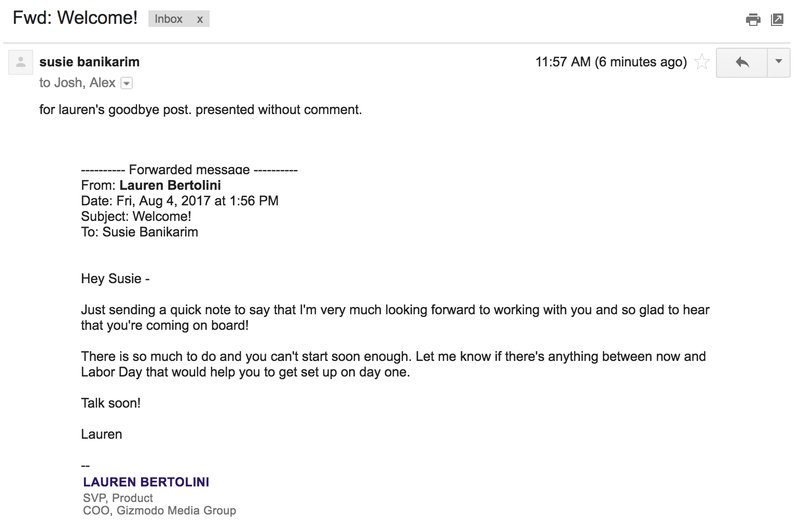Click 'To: Susie Banikarim' forwarded recipient line
Image resolution: width=800 pixels, height=530 pixels.
point(139,232)
